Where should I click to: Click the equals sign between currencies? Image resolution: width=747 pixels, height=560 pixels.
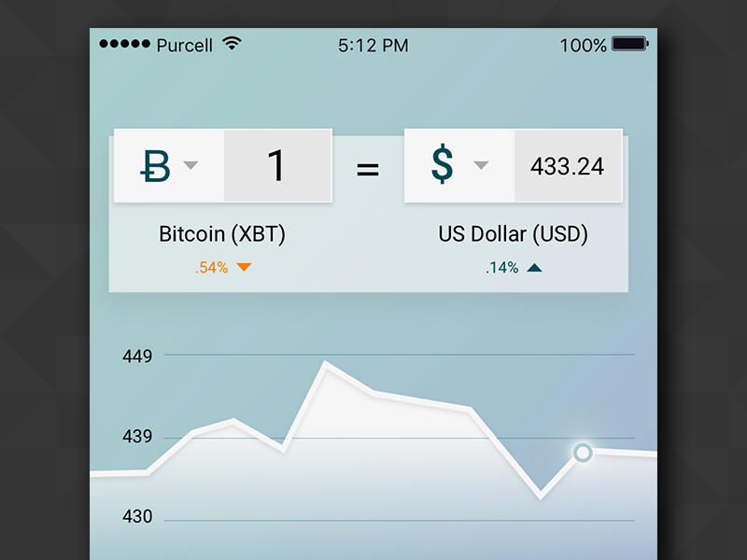click(368, 169)
